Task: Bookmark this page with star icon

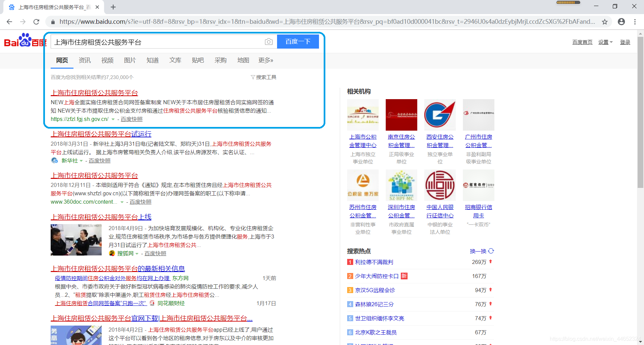Action: (x=604, y=22)
